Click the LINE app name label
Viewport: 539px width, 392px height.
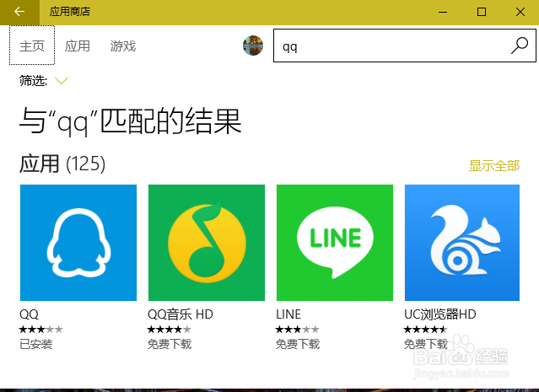[288, 314]
